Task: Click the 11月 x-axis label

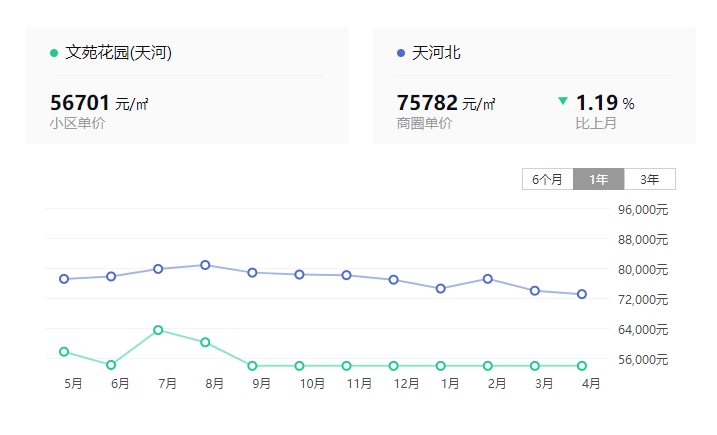Action: click(359, 383)
